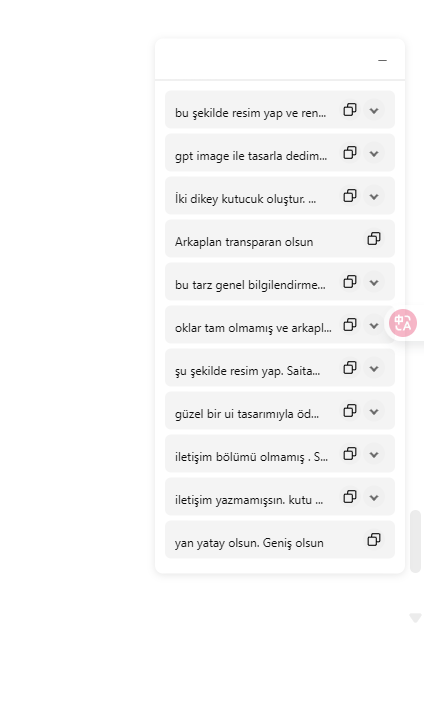This screenshot has height=720, width=424.
Task: Expand the 'İki dikey kutucuk oluştur' entry
Action: coord(374,196)
